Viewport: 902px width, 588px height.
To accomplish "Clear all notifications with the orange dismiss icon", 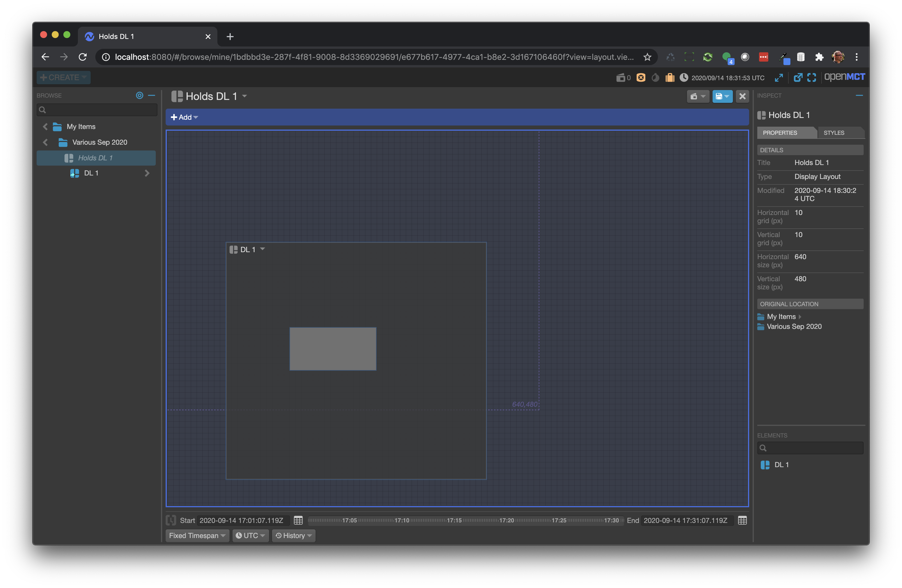I will [641, 77].
